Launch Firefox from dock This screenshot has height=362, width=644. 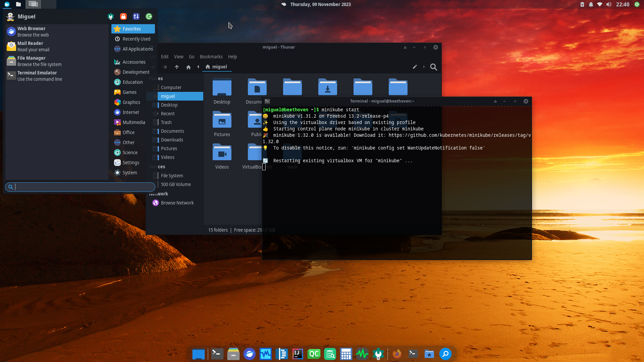[397, 354]
